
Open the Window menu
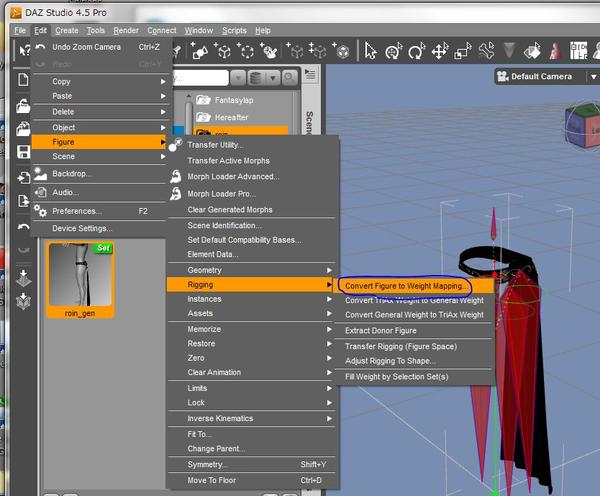[199, 31]
